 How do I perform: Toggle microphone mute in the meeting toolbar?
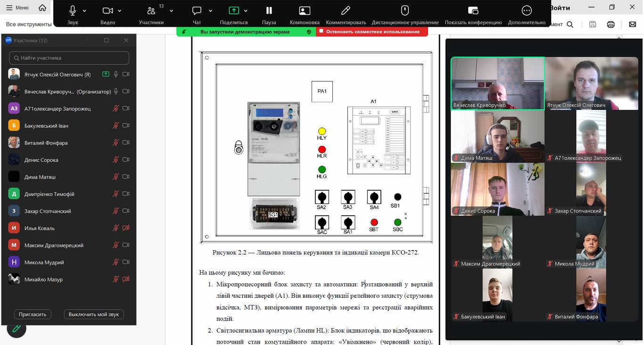coord(73,10)
